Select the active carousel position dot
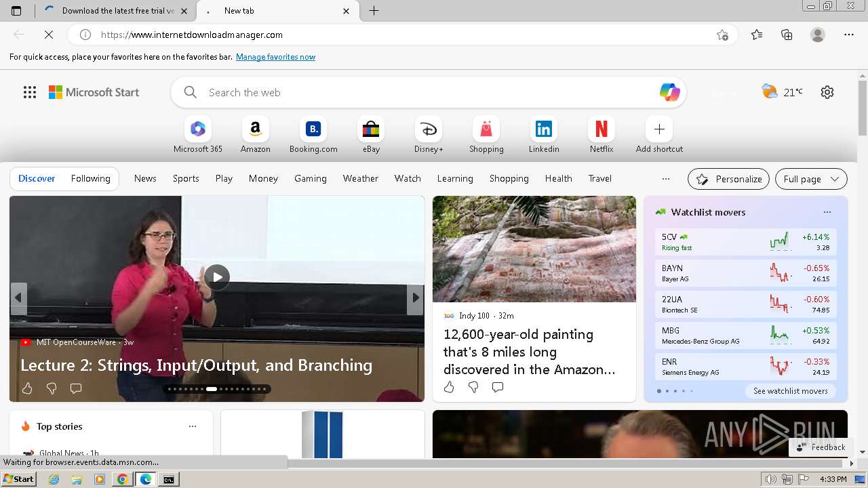Viewport: 868px width, 488px height. pyautogui.click(x=212, y=389)
